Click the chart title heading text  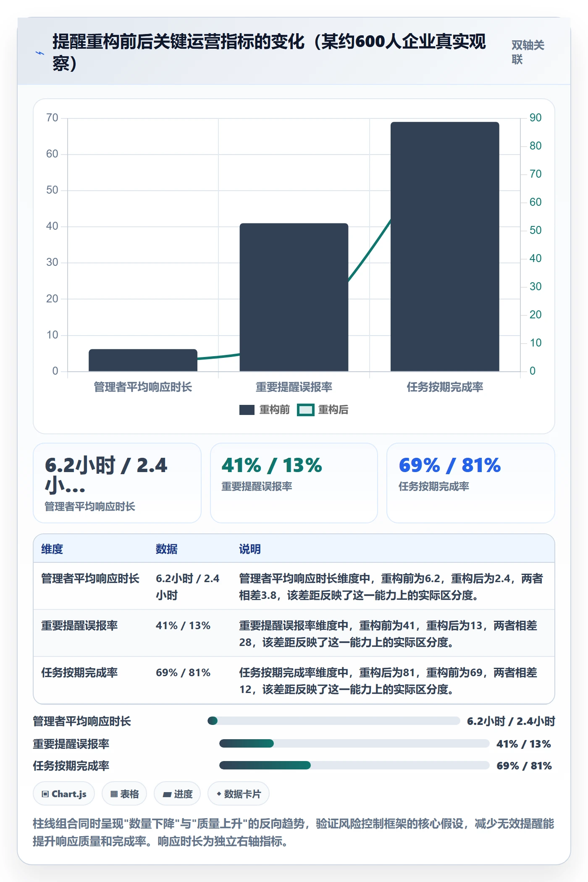[x=269, y=52]
